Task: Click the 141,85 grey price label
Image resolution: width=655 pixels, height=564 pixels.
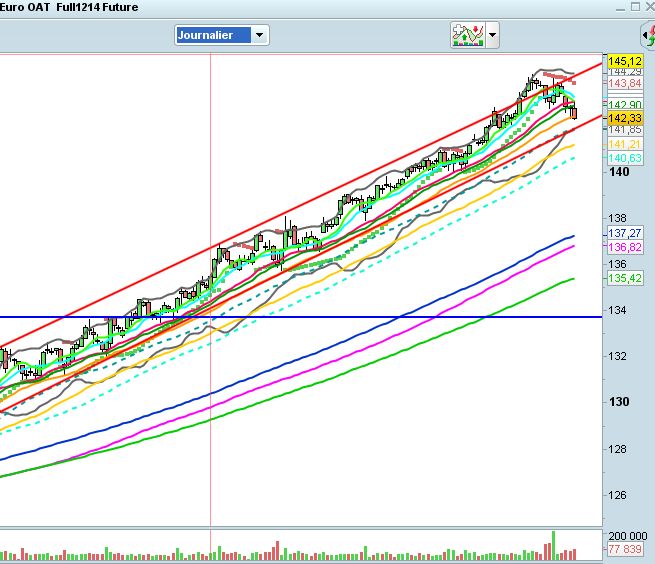Action: [x=625, y=130]
